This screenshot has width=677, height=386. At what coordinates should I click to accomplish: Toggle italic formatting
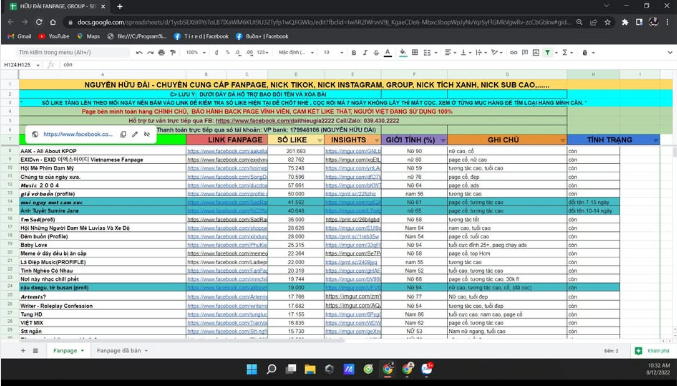click(x=365, y=52)
